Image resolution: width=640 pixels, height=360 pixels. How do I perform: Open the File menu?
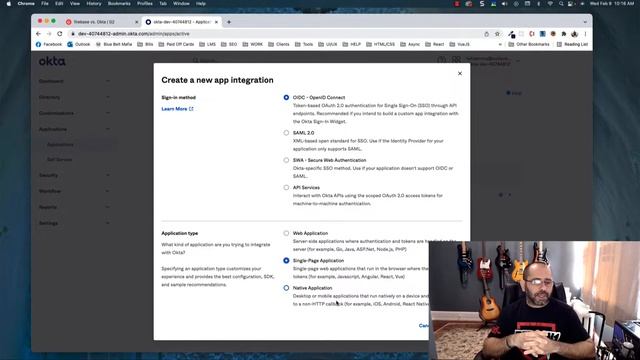pos(45,4)
